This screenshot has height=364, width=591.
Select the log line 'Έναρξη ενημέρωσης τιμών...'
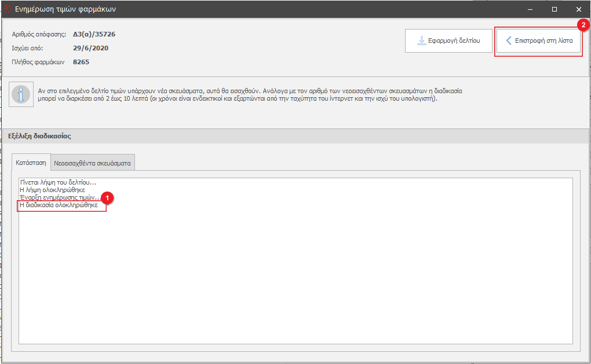[x=59, y=197]
